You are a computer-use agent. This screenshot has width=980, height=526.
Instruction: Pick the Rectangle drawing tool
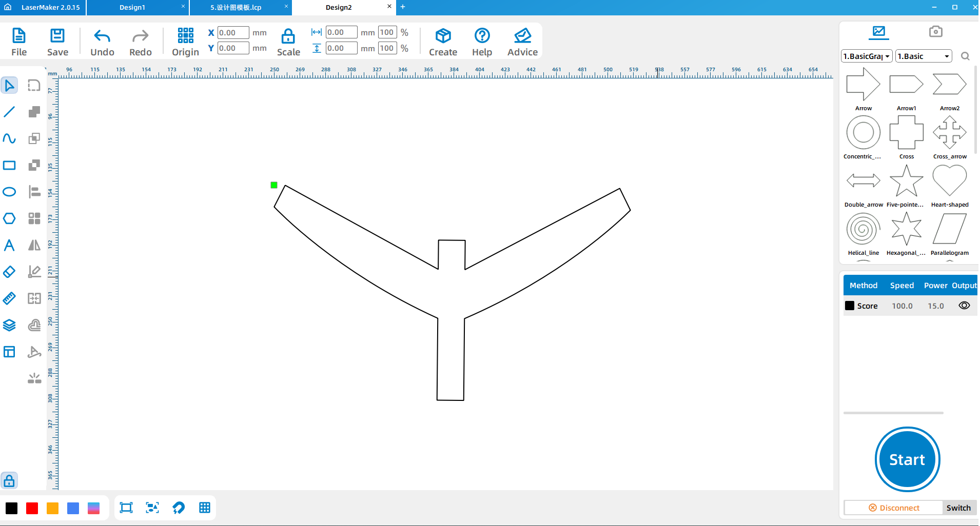[x=9, y=165]
